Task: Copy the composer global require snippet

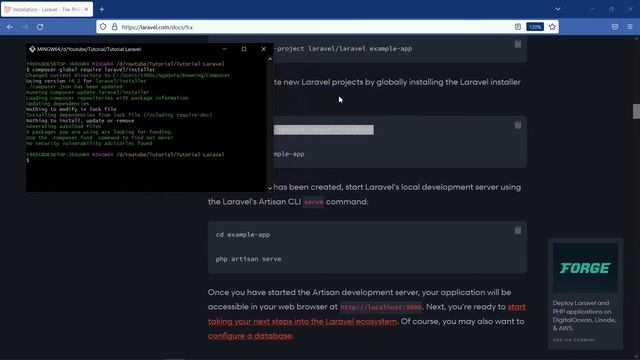Action: (518, 125)
